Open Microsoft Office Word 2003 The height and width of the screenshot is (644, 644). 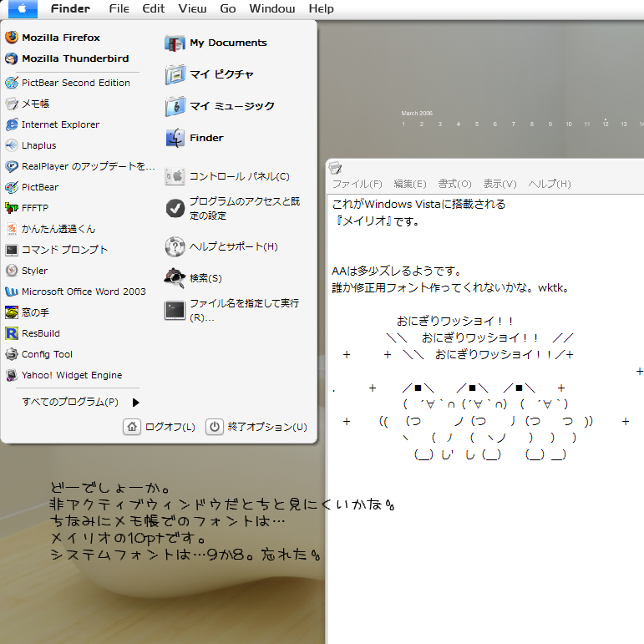75,292
